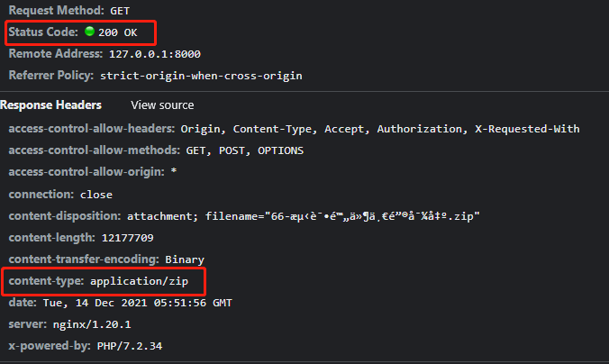Click the strict-origin-when-cross-origin referrer policy value
The height and width of the screenshot is (364, 609).
(214, 76)
